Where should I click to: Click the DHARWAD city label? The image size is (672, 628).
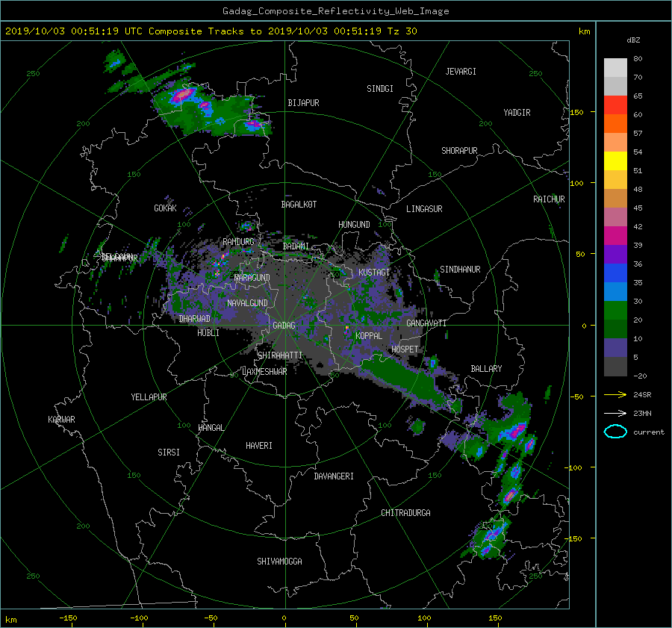[194, 319]
